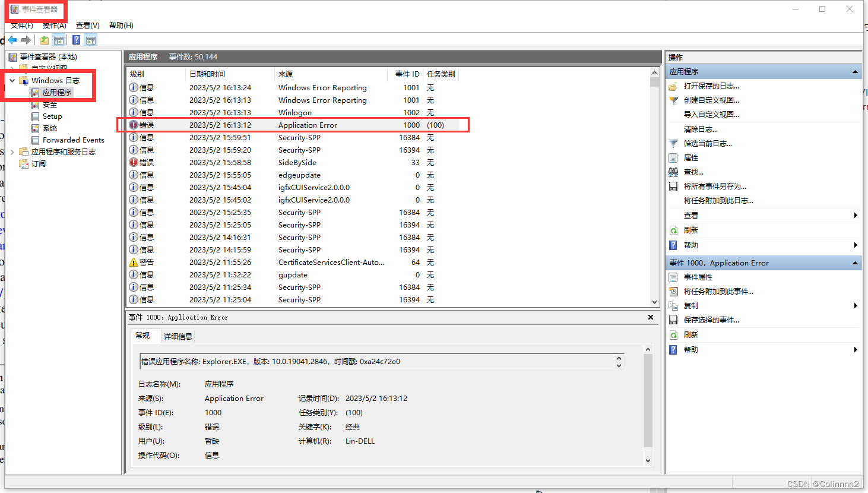Click the save selected events disk icon
The image size is (868, 493).
pyautogui.click(x=673, y=320)
